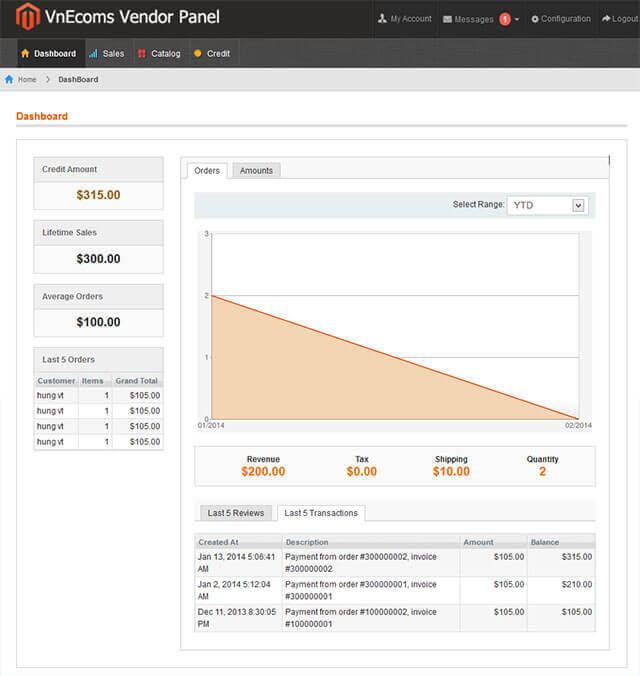This screenshot has height=676, width=640.
Task: Click the My Account user icon
Action: [x=382, y=19]
